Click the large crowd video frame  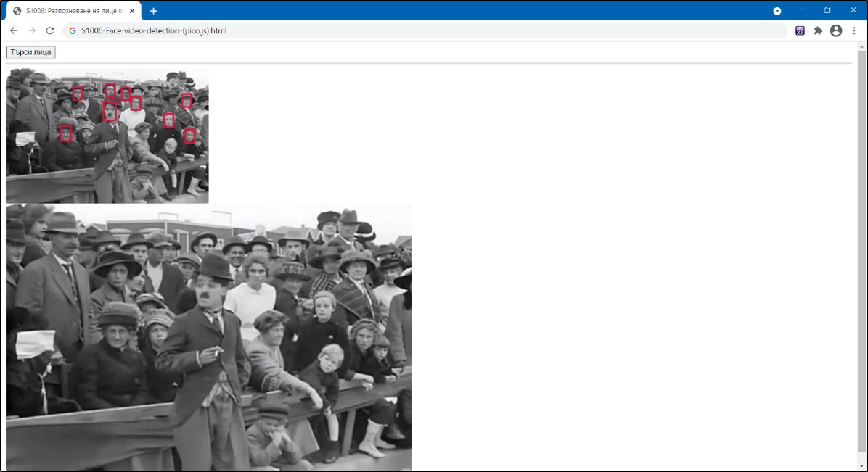click(208, 337)
